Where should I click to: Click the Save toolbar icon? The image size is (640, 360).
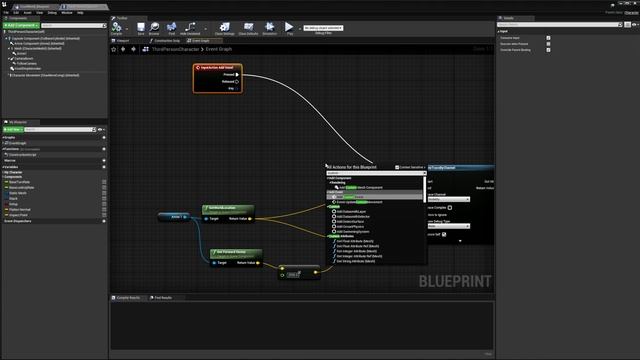(141, 27)
